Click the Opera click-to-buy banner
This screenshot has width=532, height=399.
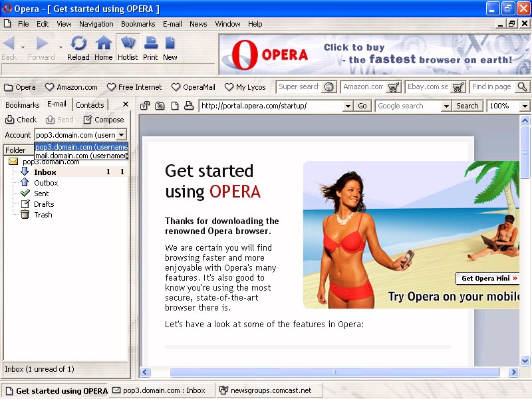click(374, 55)
